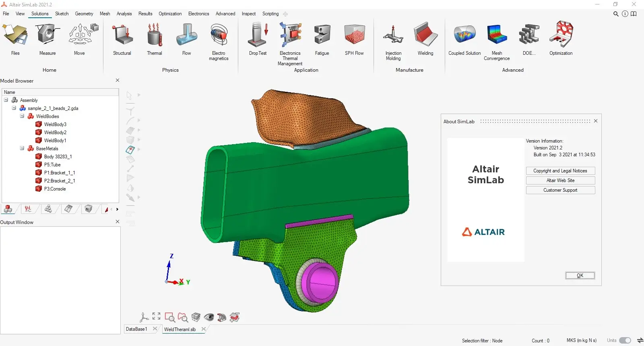Open the Files tool in Home ribbon
The image size is (644, 346).
pos(15,35)
